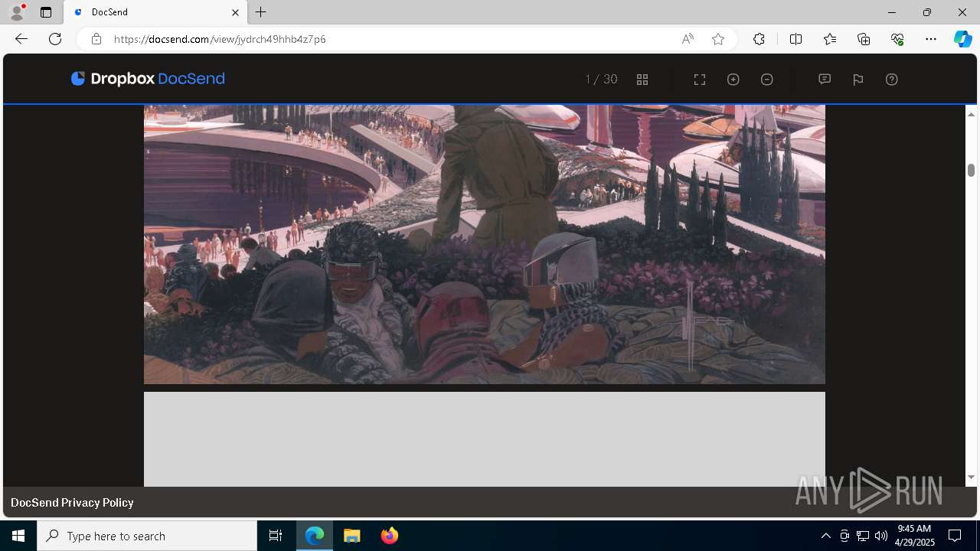Go back to the previous page
This screenshot has width=980, height=551.
pos(21,39)
